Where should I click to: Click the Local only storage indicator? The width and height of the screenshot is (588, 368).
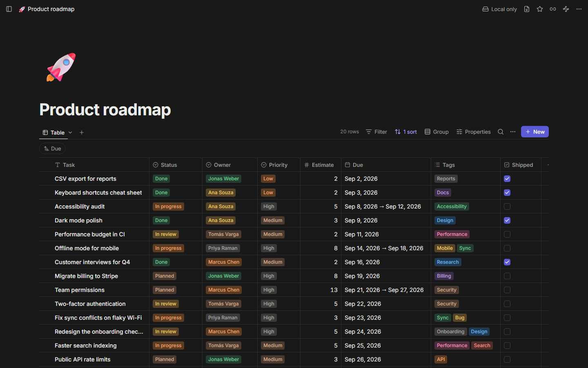499,9
